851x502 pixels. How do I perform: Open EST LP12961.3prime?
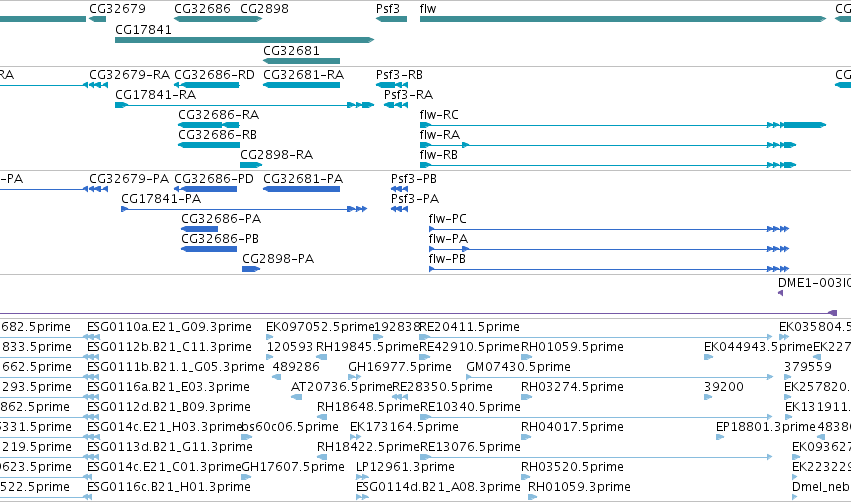(x=405, y=467)
